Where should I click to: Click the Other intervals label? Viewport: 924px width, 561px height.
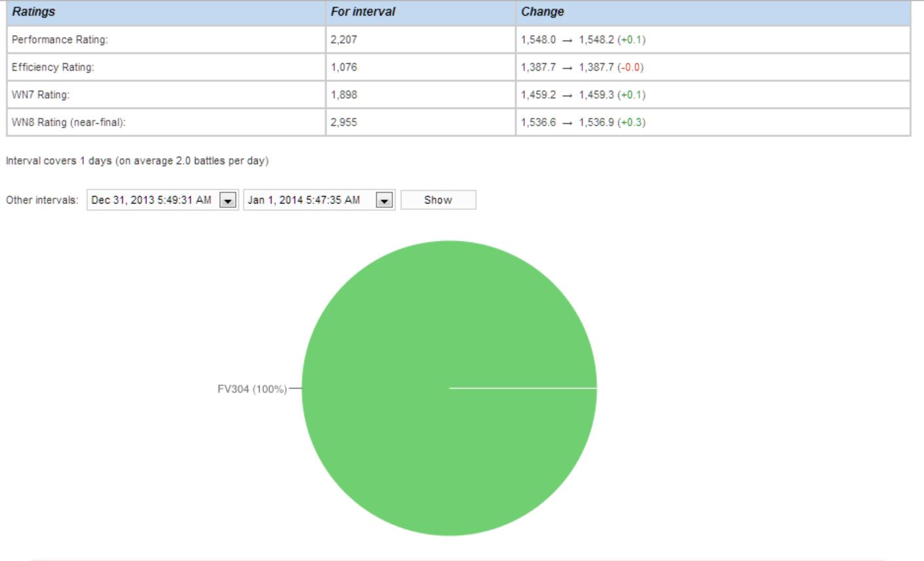coord(42,200)
